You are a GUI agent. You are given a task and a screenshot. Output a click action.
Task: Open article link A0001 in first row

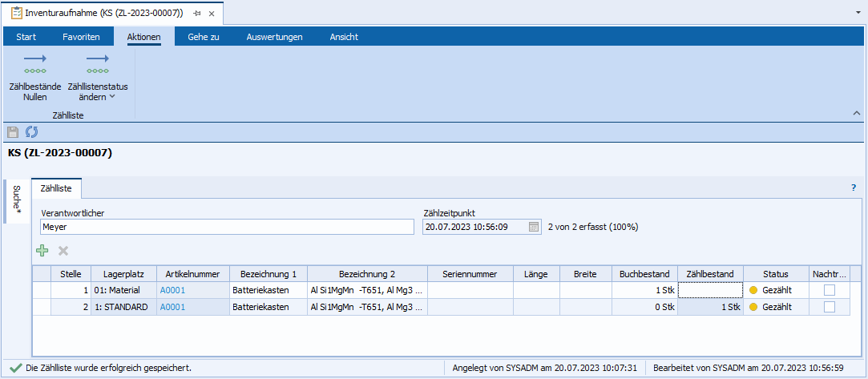(x=172, y=290)
